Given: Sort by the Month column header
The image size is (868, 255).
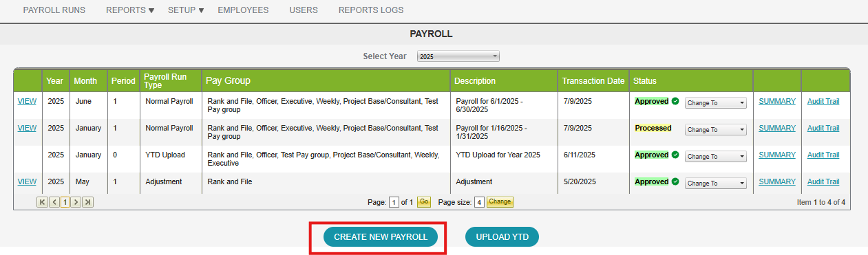Looking at the screenshot, I should click(x=85, y=81).
